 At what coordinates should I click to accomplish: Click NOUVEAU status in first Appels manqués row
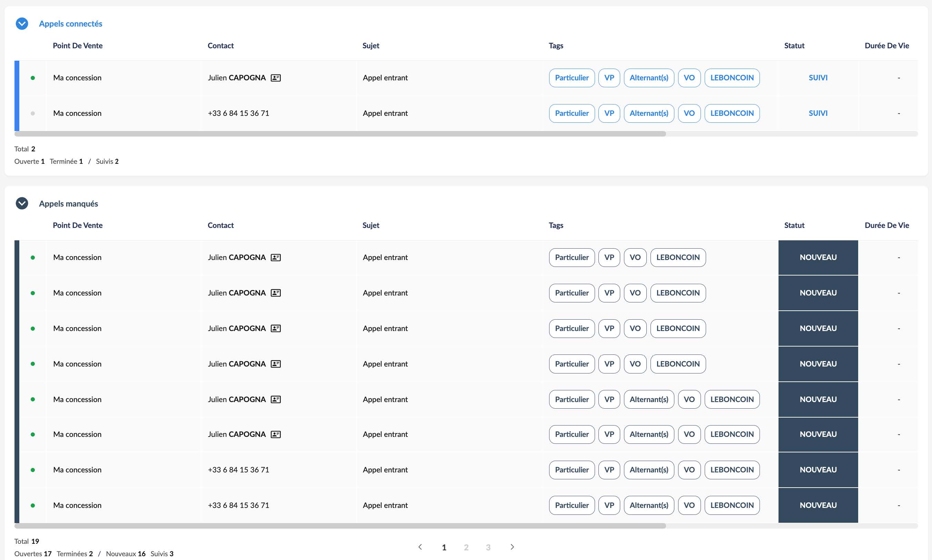click(818, 257)
